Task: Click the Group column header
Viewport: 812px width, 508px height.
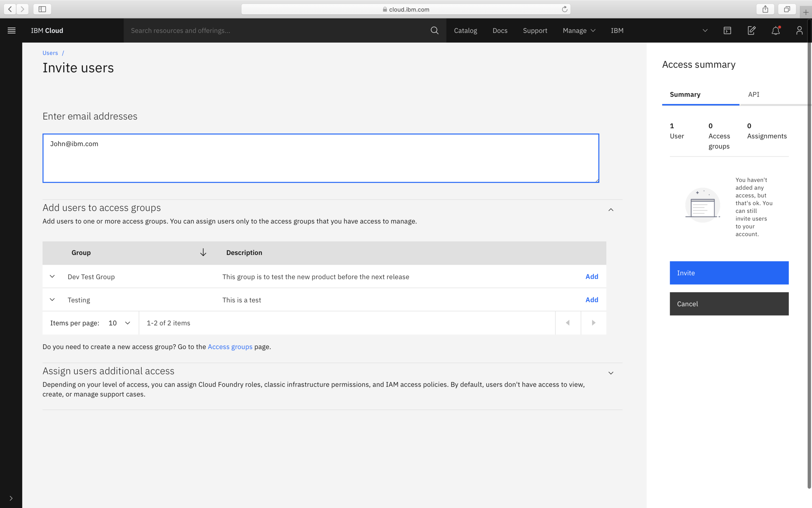Action: point(81,253)
